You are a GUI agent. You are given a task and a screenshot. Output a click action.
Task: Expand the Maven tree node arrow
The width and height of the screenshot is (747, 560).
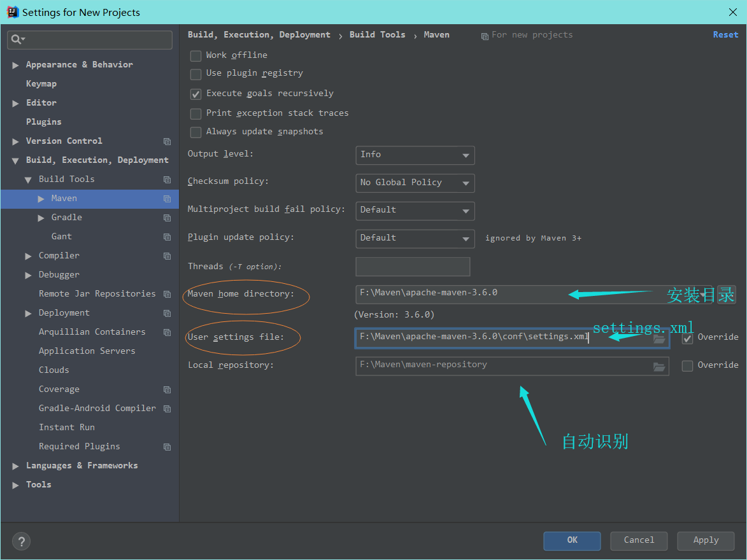41,199
